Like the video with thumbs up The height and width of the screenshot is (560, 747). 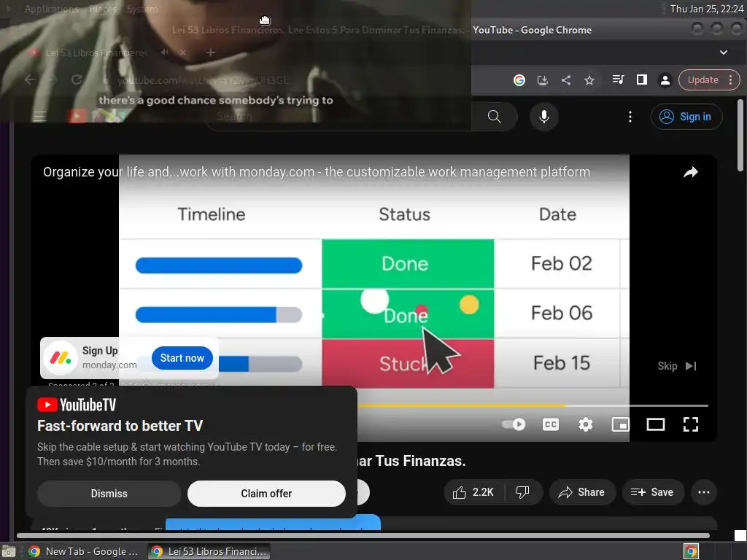tap(474, 492)
